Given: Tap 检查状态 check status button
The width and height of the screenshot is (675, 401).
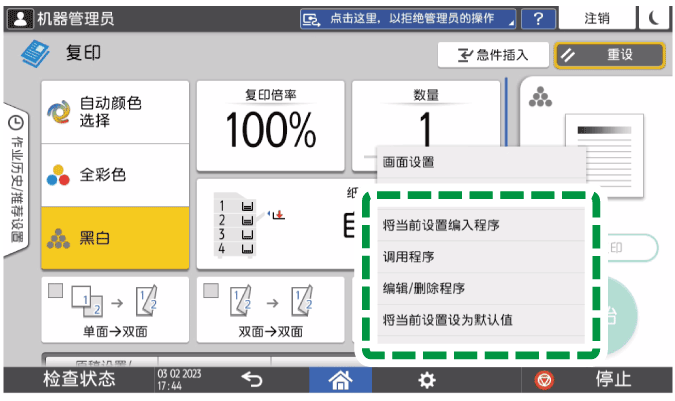Looking at the screenshot, I should click(79, 379).
